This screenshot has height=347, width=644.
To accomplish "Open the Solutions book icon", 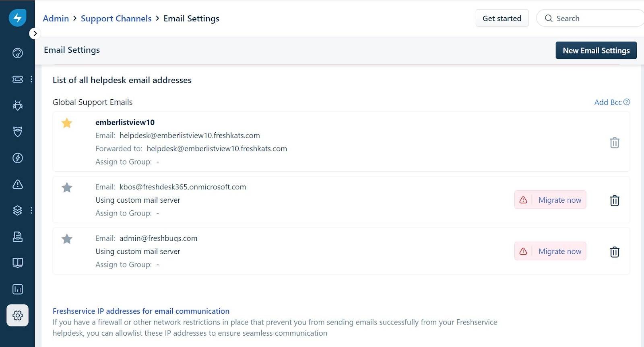I will click(17, 263).
